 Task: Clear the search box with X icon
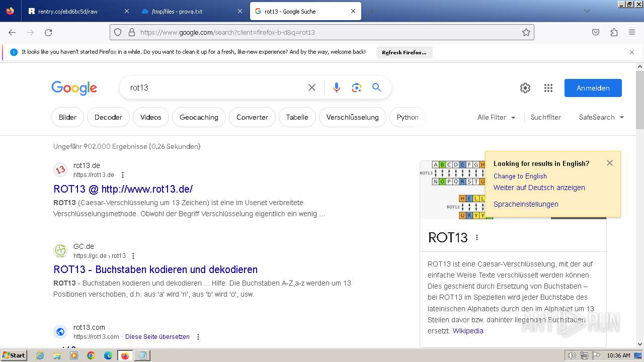coord(312,87)
